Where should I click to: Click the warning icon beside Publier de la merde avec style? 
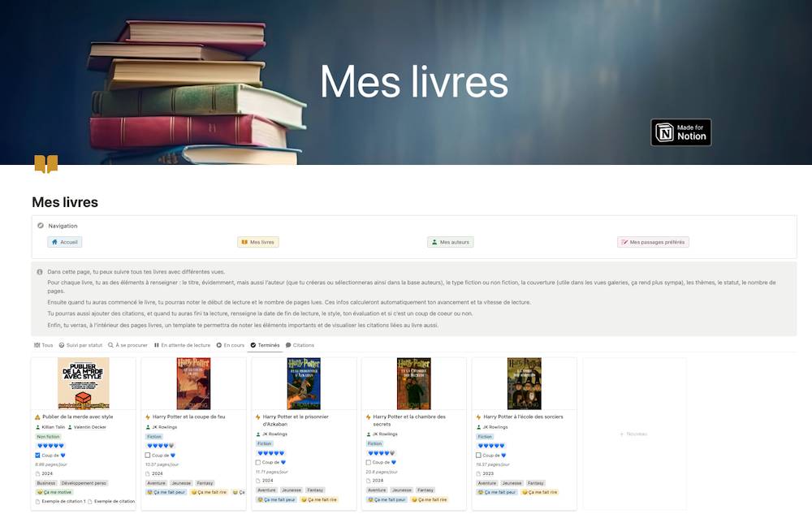point(37,417)
